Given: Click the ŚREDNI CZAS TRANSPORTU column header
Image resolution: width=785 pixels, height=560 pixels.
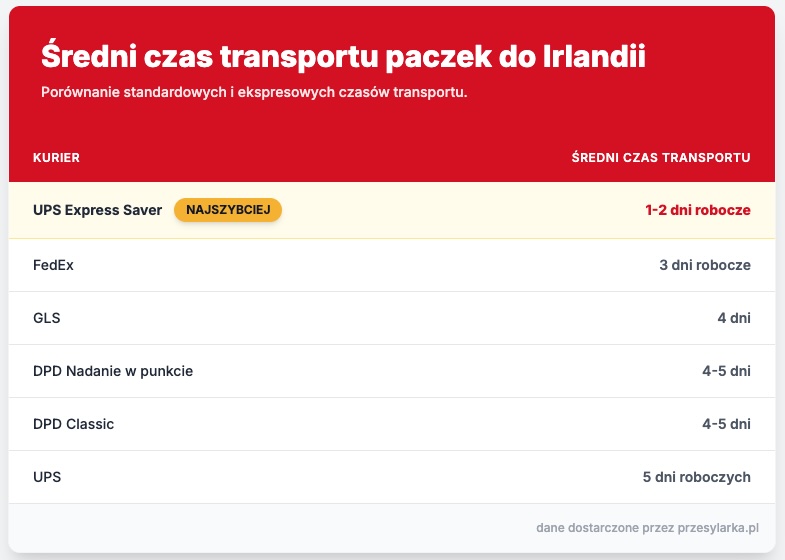Looking at the screenshot, I should pyautogui.click(x=660, y=158).
